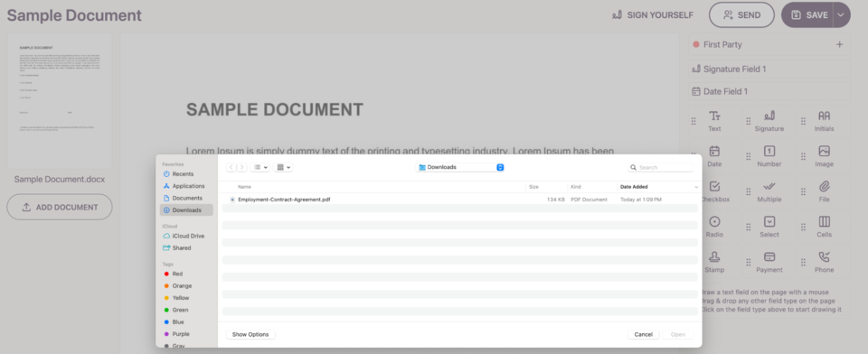Open icon grouping view dropdown
Image resolution: width=868 pixels, height=354 pixels.
pos(283,167)
